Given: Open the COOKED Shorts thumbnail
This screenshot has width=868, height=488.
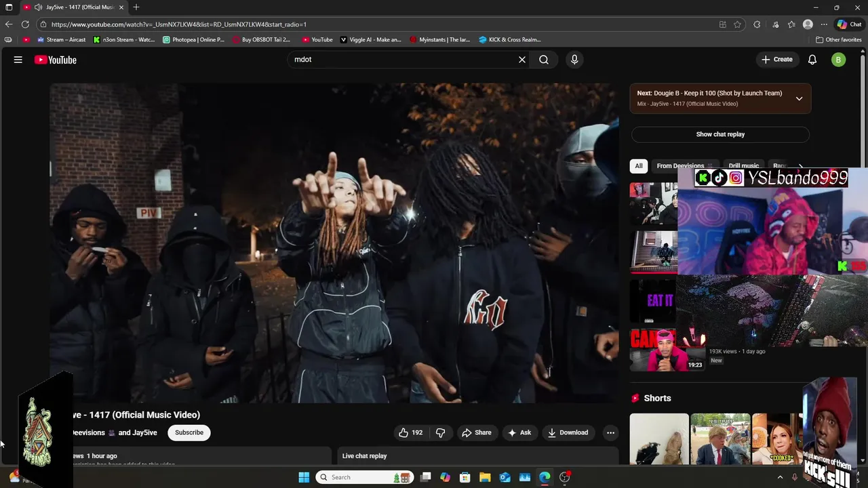Looking at the screenshot, I should pyautogui.click(x=777, y=439).
